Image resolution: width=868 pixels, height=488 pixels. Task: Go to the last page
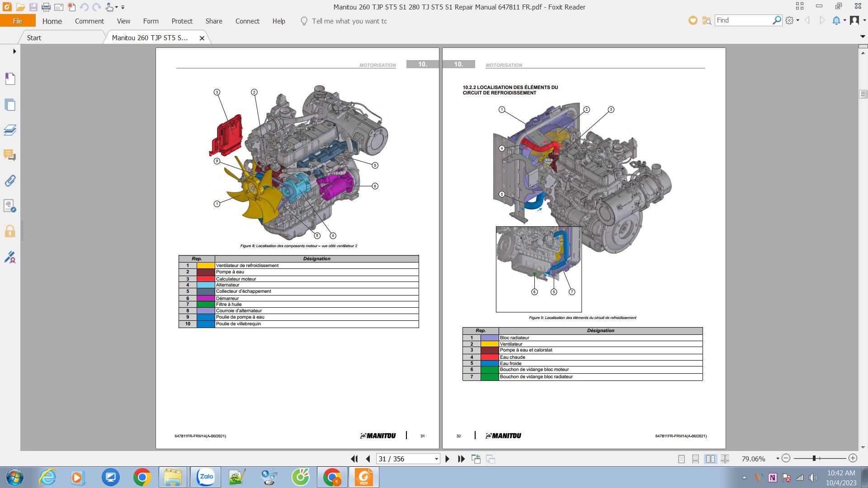pos(461,459)
